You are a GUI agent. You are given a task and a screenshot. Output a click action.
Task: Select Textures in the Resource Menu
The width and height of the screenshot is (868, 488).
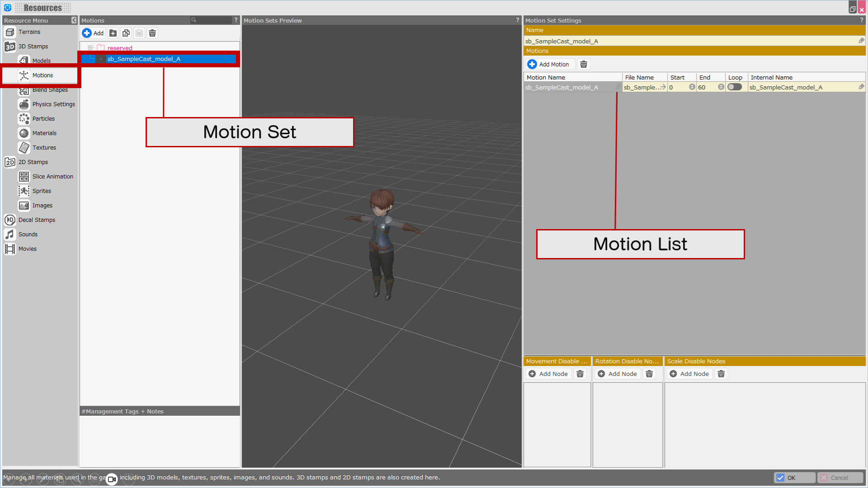(x=44, y=148)
